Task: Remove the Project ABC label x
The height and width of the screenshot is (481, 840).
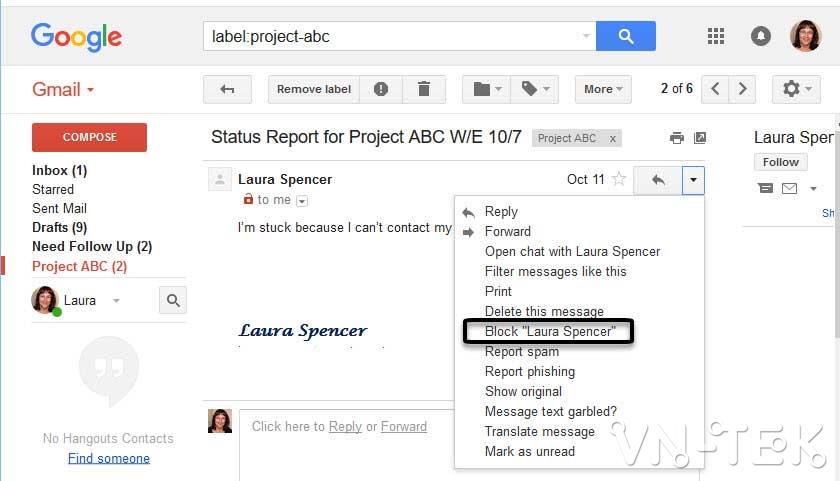Action: pyautogui.click(x=612, y=139)
